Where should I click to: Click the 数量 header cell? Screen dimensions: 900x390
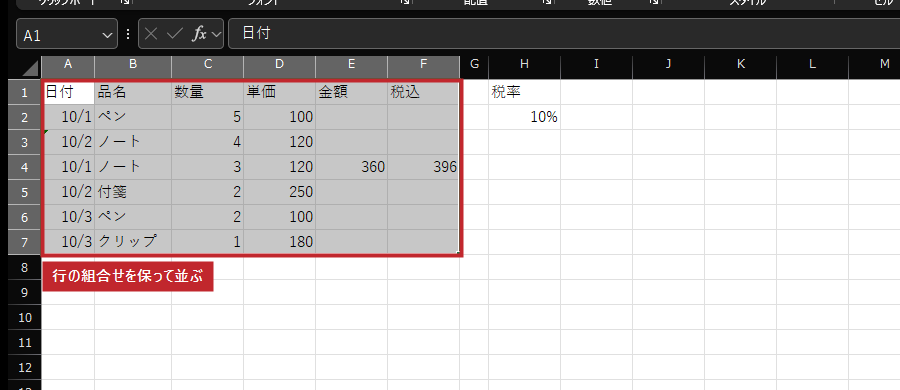pos(208,92)
